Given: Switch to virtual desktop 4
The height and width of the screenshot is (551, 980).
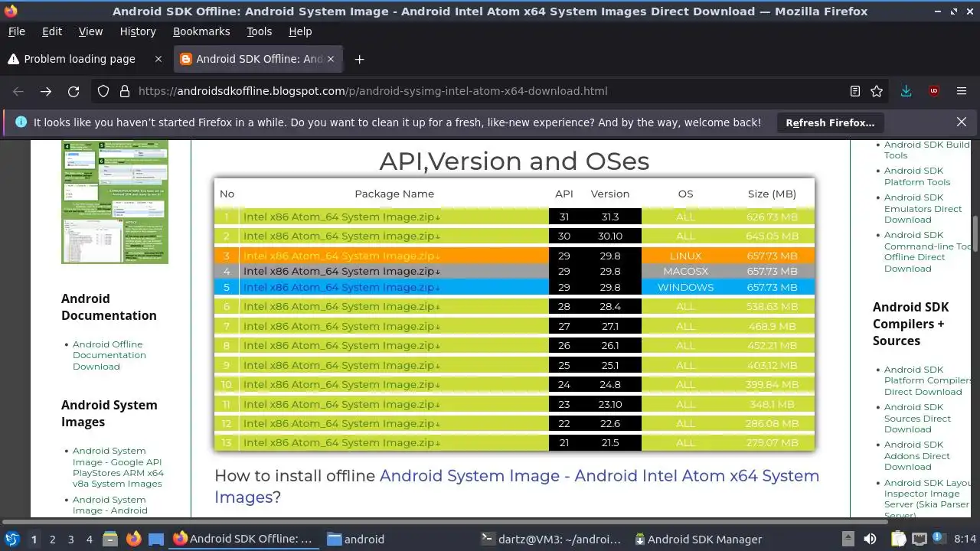Looking at the screenshot, I should (89, 540).
